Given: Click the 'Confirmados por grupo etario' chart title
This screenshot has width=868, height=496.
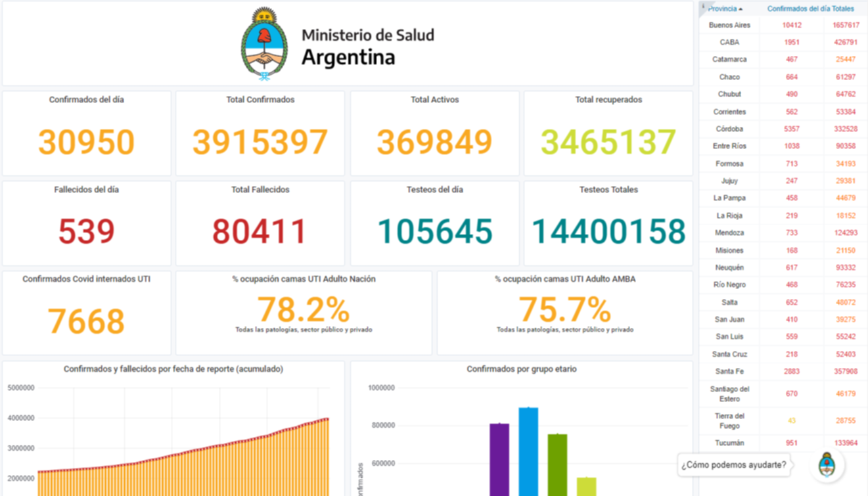Looking at the screenshot, I should pyautogui.click(x=522, y=369).
